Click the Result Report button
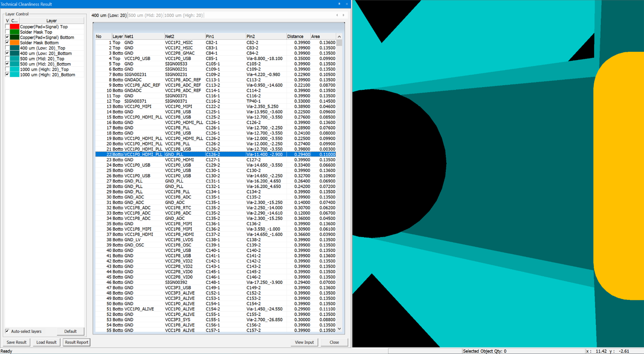 point(76,342)
